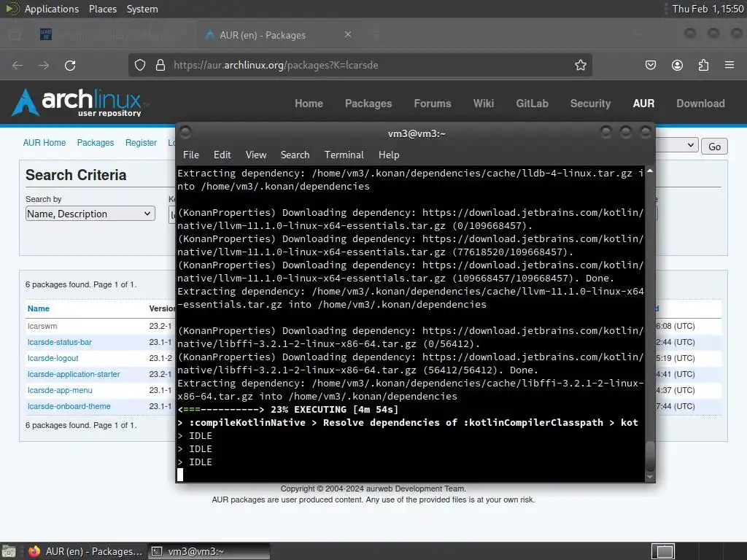The width and height of the screenshot is (747, 560).
Task: Open the Wiki nav link
Action: [484, 104]
